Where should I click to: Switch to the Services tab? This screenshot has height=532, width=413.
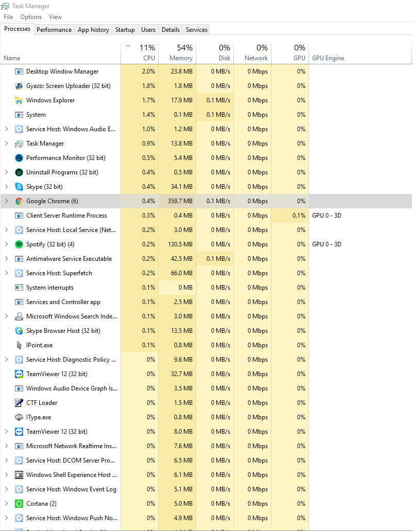tap(197, 30)
